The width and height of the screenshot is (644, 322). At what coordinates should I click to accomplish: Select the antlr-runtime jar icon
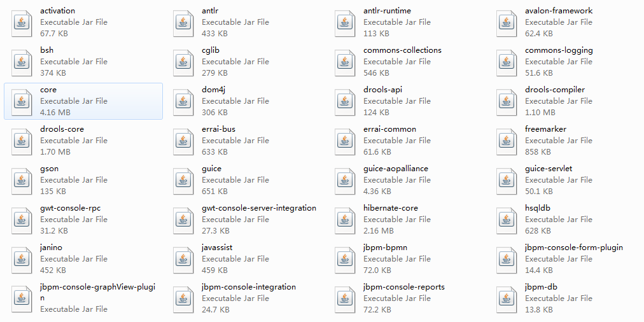[x=345, y=23]
